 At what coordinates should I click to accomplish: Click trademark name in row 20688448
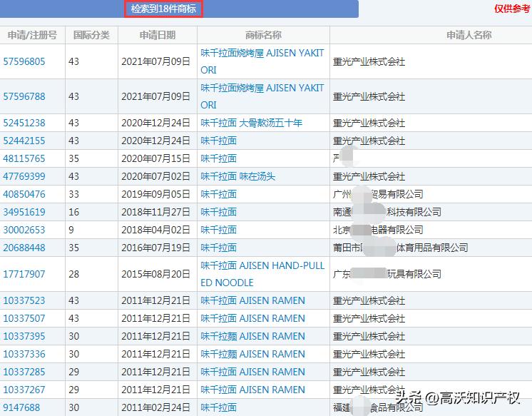pos(218,248)
